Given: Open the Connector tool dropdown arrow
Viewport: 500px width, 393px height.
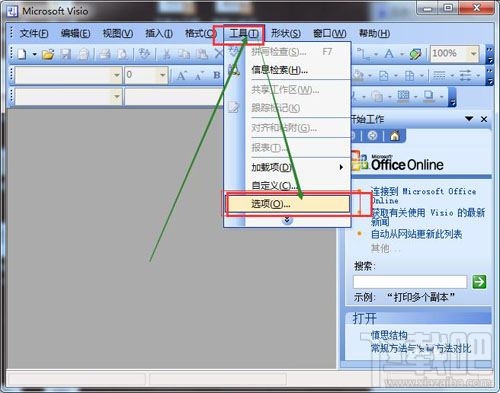Looking at the screenshot, I should tap(376, 54).
